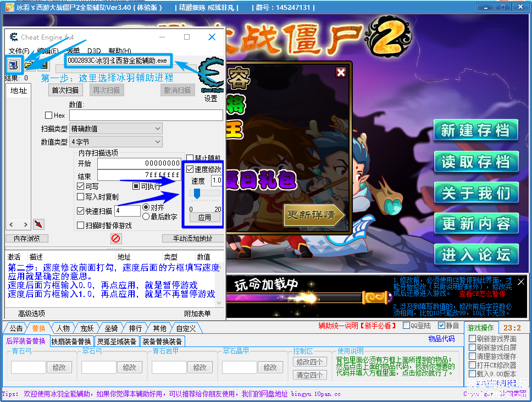532x402 pixels.
Task: Click the Cheat Engine title bar logo icon
Action: click(x=14, y=37)
